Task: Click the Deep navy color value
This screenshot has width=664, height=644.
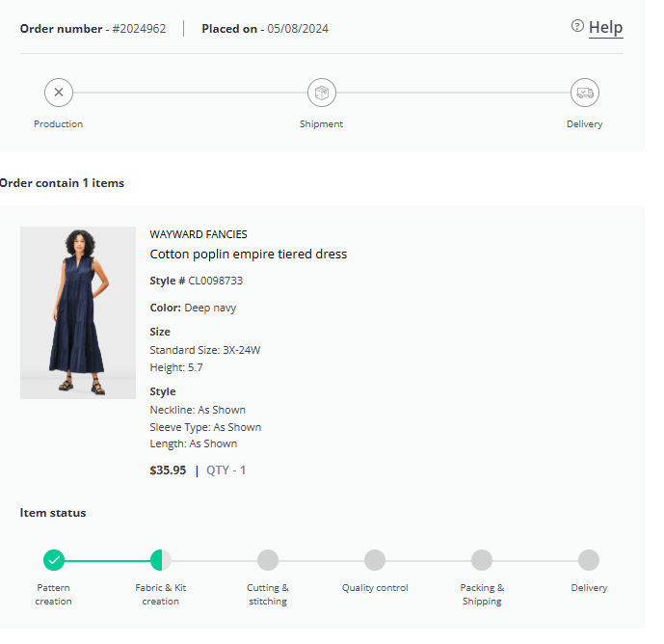Action: pyautogui.click(x=210, y=308)
